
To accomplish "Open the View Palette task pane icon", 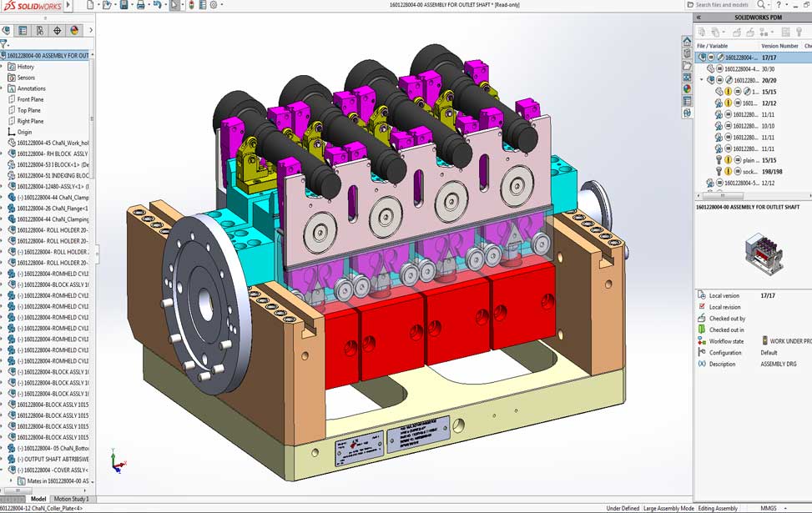I will (687, 77).
